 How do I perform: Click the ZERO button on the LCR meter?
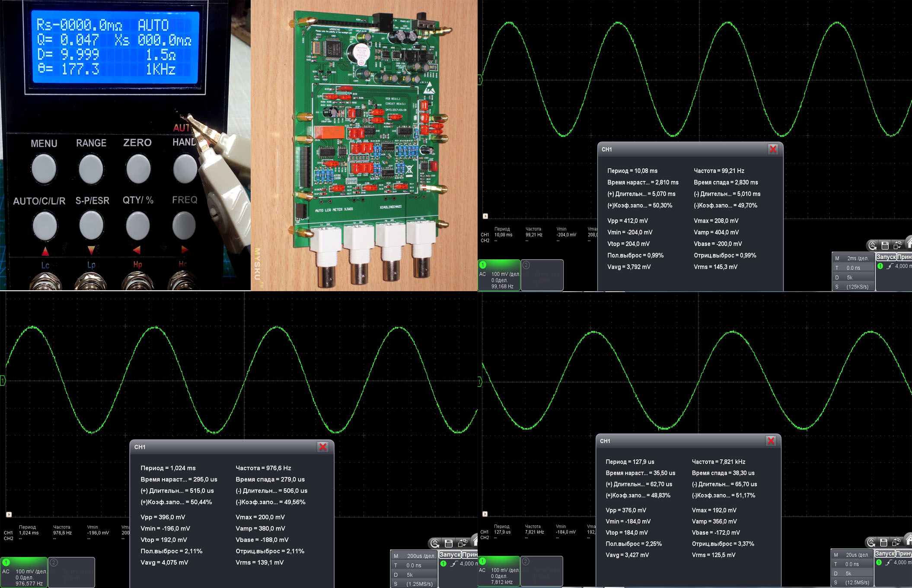point(138,168)
